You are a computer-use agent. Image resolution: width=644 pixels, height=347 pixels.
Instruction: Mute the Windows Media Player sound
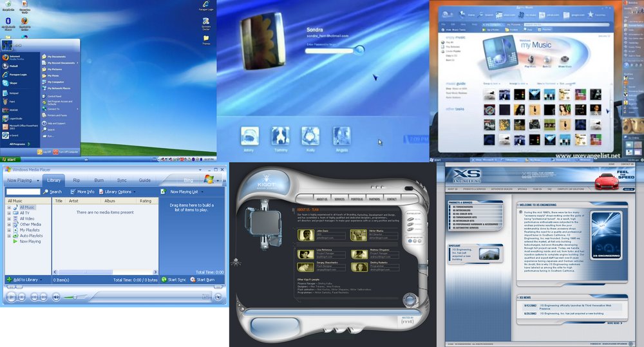coord(56,297)
